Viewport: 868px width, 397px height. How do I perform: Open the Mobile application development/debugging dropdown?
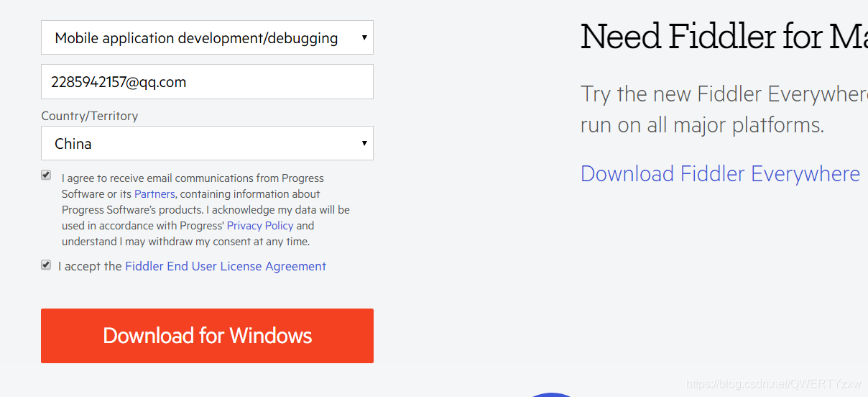click(x=207, y=37)
